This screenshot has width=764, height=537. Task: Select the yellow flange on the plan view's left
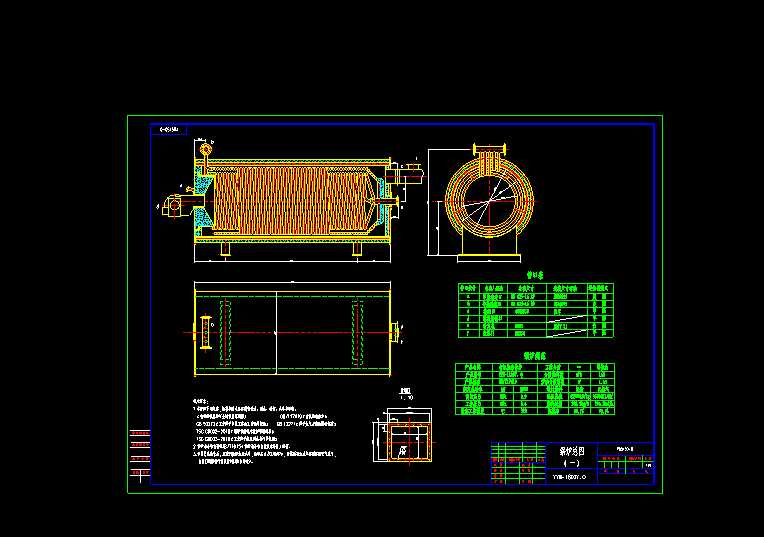point(206,332)
